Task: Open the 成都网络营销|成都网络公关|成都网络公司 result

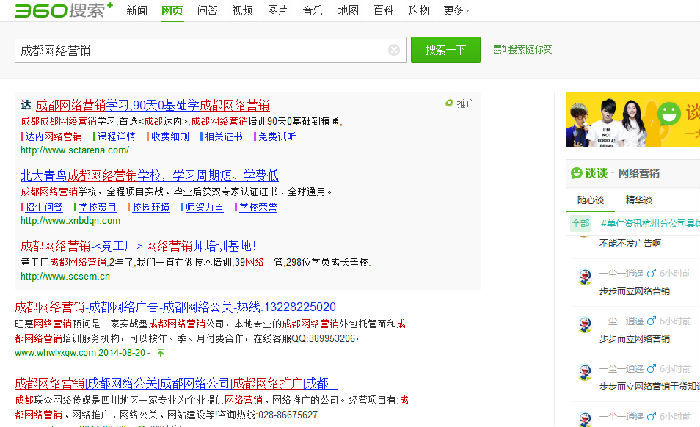Action: [176, 383]
